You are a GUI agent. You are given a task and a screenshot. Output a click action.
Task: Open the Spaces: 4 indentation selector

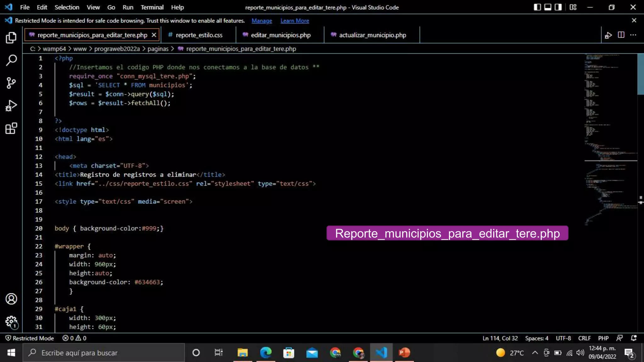[536, 338]
